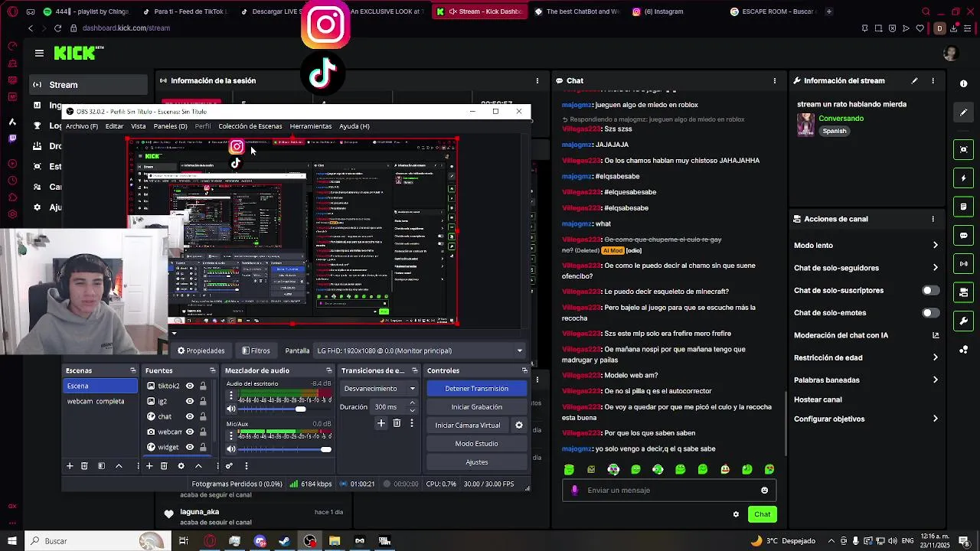
Task: Click lightning bolt icon in right sidebar
Action: coord(964,178)
